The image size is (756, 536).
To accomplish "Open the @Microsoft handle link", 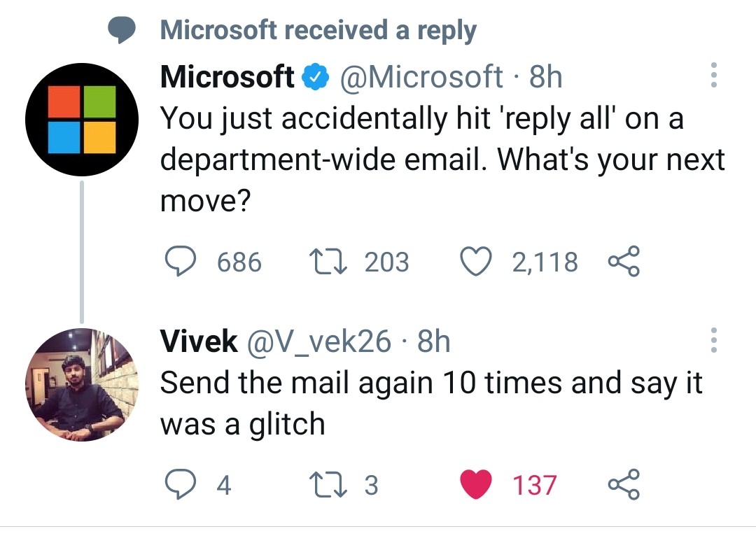I will (x=421, y=76).
